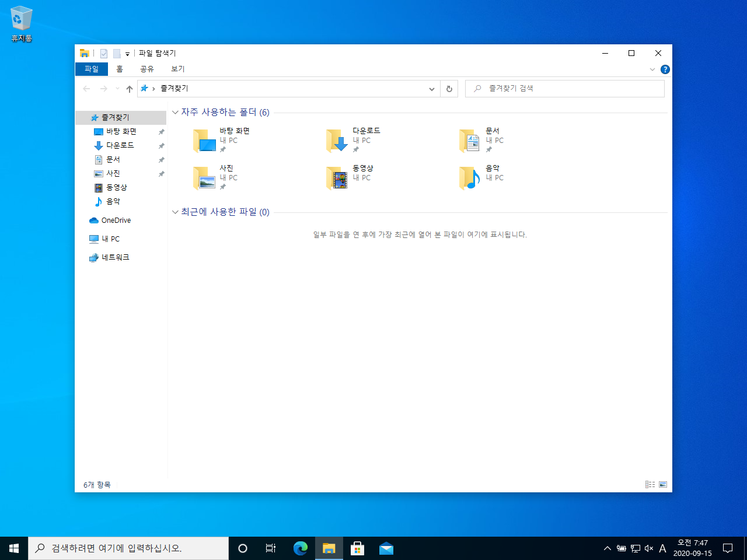
Task: Click the pin icon next to 다운로드
Action: pos(162,146)
